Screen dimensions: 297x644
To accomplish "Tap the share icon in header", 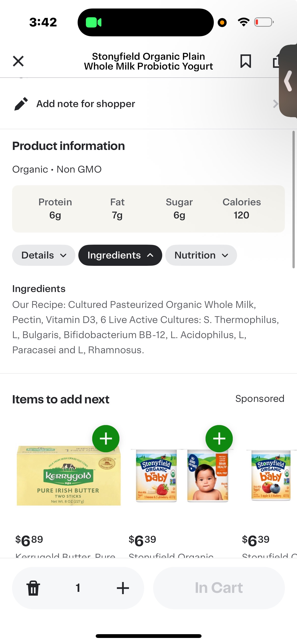I will (x=276, y=61).
